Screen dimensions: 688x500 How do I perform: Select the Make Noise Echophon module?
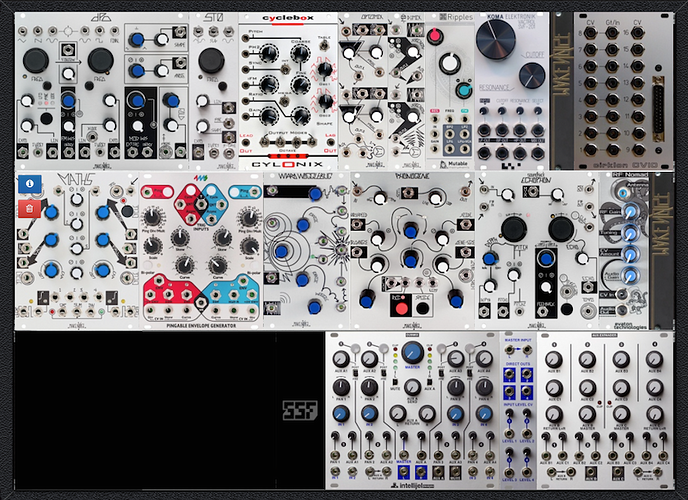pos(537,250)
